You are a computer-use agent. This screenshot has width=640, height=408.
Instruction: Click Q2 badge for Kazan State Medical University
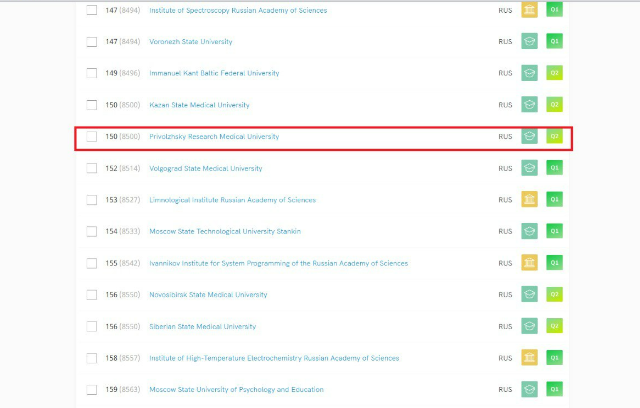(x=554, y=104)
